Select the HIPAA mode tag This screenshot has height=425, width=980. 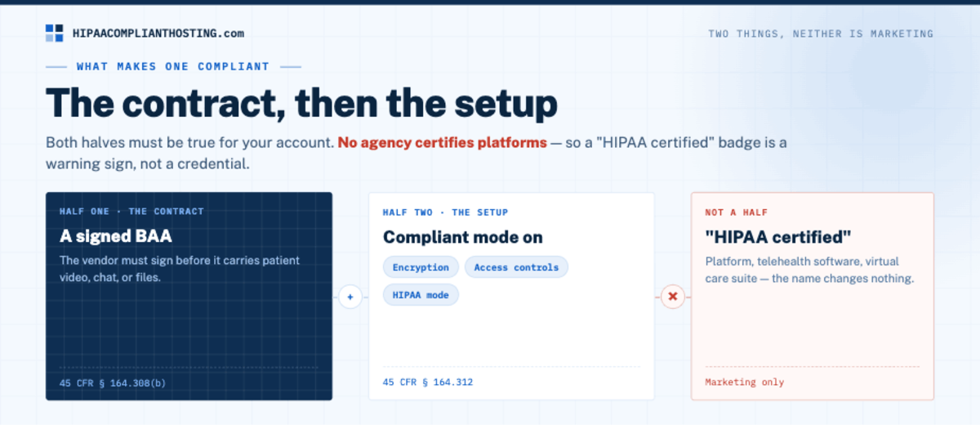coord(421,295)
